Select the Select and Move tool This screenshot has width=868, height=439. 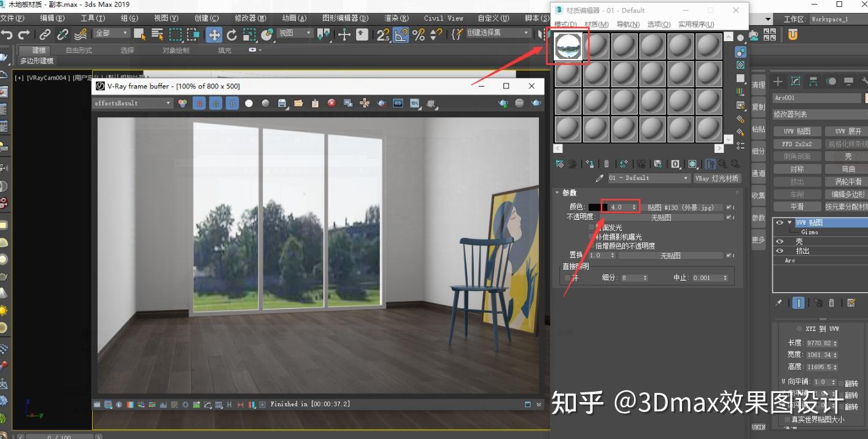pos(214,35)
